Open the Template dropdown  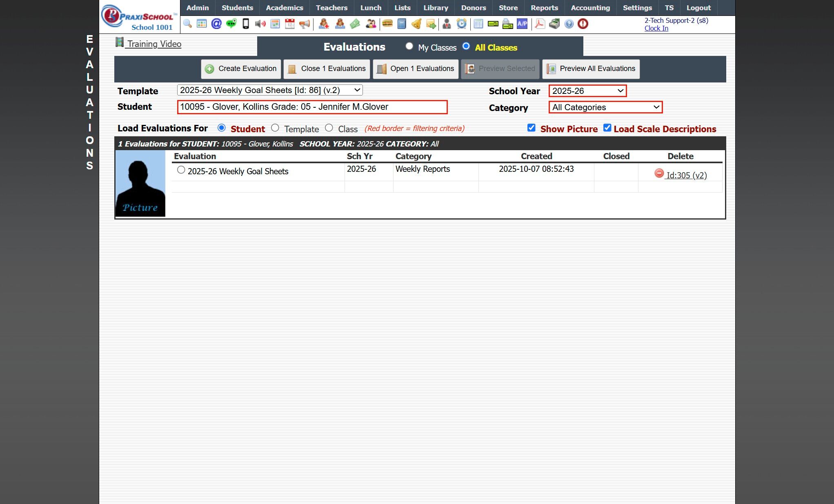click(270, 90)
